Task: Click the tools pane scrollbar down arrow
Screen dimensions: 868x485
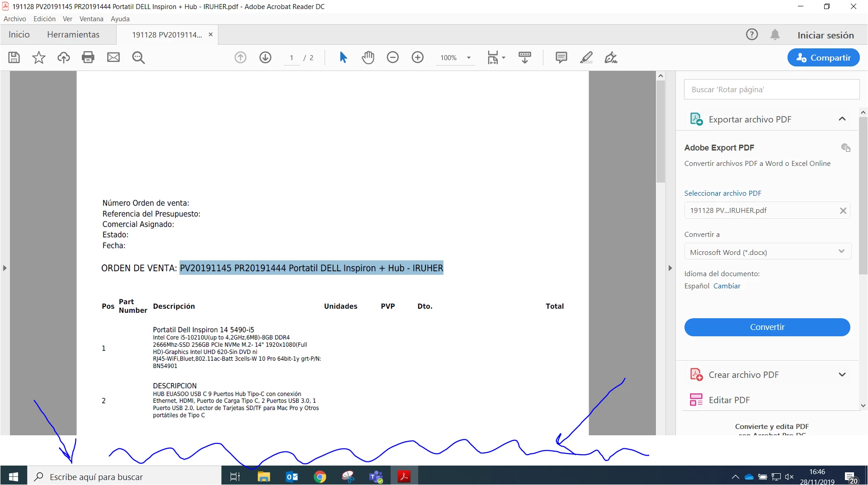Action: tap(863, 405)
